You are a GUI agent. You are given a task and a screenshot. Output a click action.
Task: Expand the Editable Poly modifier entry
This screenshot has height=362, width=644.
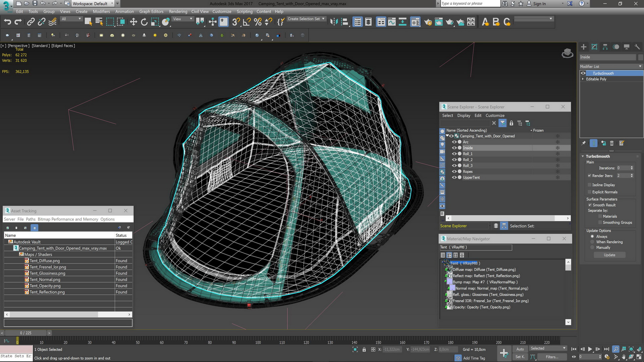coord(583,79)
